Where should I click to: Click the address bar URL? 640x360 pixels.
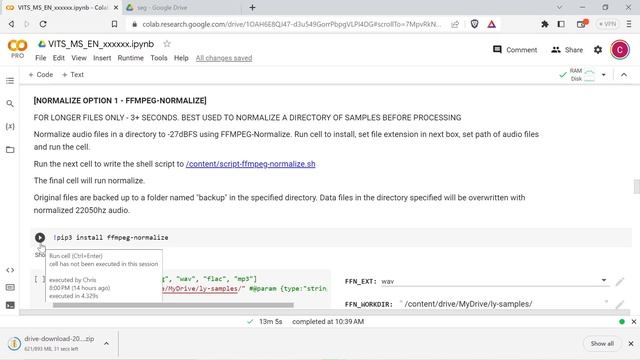tap(291, 24)
